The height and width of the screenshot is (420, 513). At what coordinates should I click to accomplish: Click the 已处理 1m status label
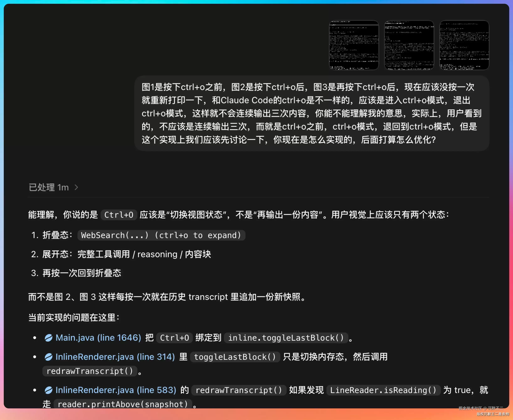pos(49,187)
